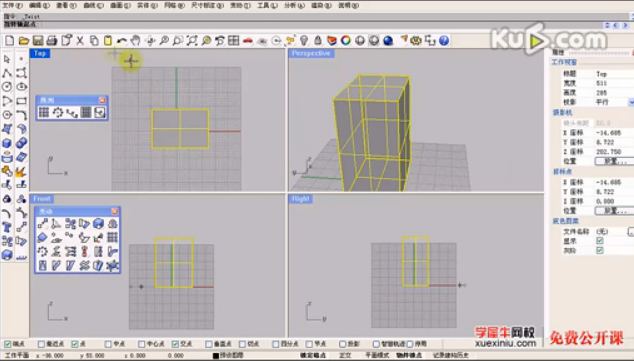Open the Help question mark icon
634x361 pixels.
[x=444, y=40]
